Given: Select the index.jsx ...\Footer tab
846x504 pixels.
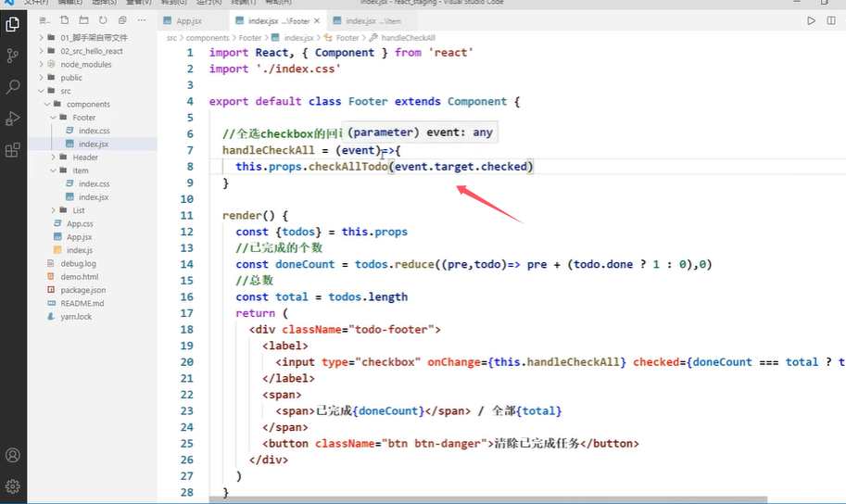Looking at the screenshot, I should coord(278,21).
